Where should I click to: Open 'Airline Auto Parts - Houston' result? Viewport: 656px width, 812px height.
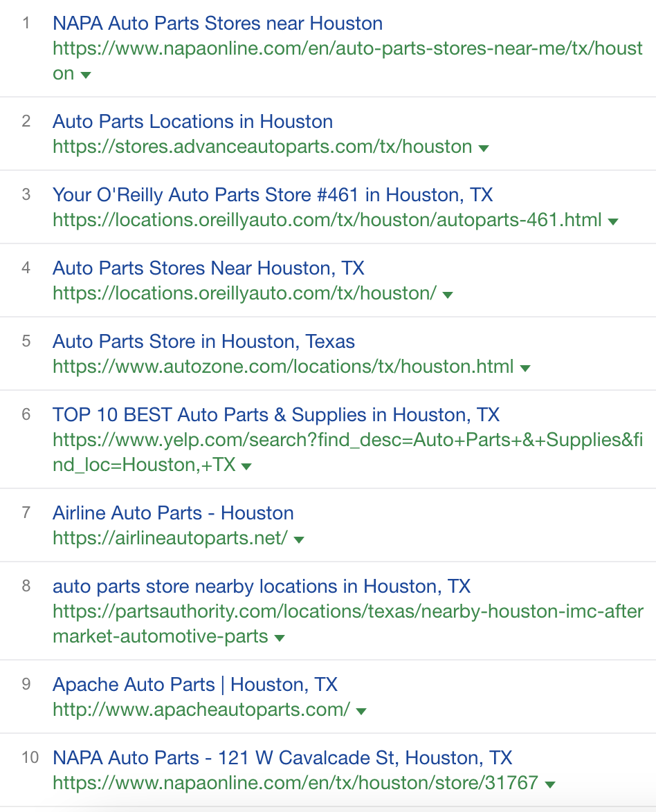[173, 513]
